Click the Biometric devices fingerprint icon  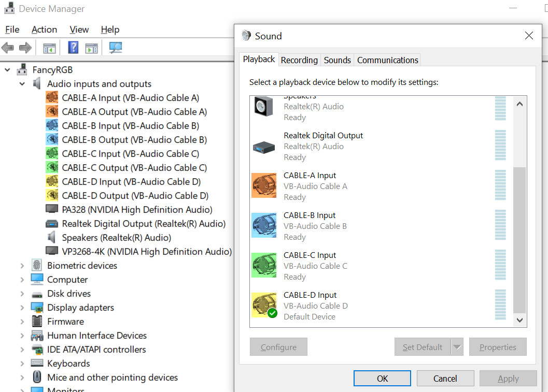[37, 265]
